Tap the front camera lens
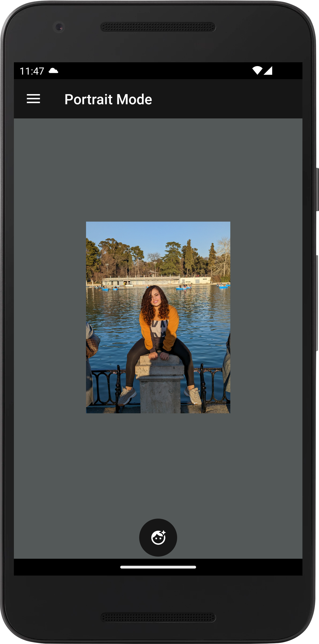The image size is (319, 644). (59, 27)
